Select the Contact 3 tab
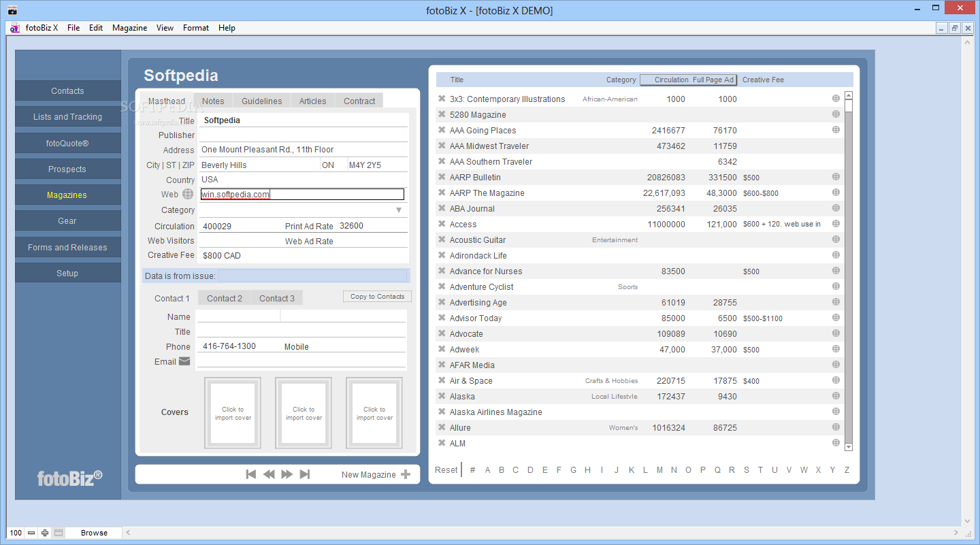Screen dimensions: 980x545 (277, 298)
